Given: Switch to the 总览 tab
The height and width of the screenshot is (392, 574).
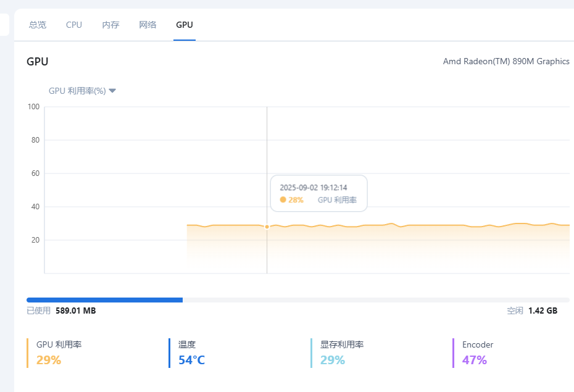Looking at the screenshot, I should 38,25.
